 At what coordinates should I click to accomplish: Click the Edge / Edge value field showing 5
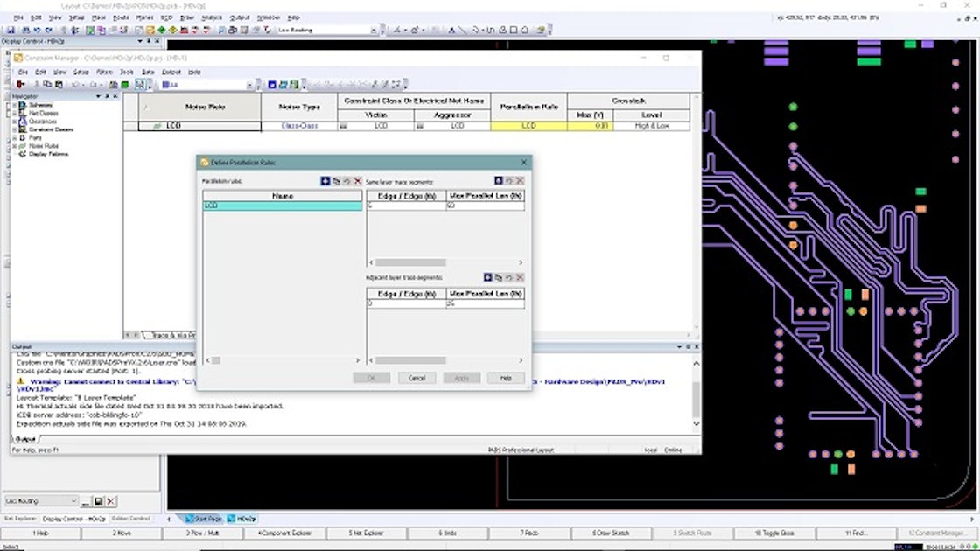coord(407,206)
